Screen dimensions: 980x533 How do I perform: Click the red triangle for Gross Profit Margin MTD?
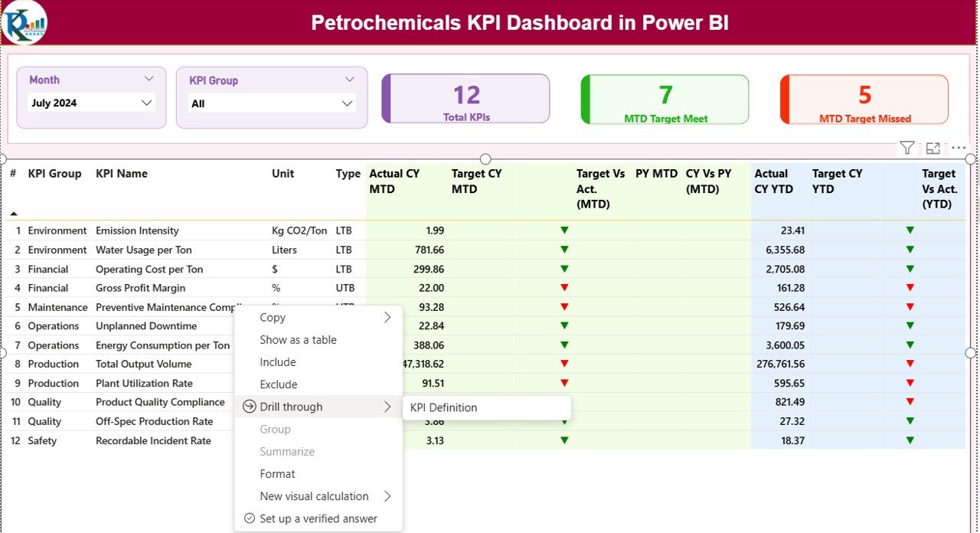[564, 287]
